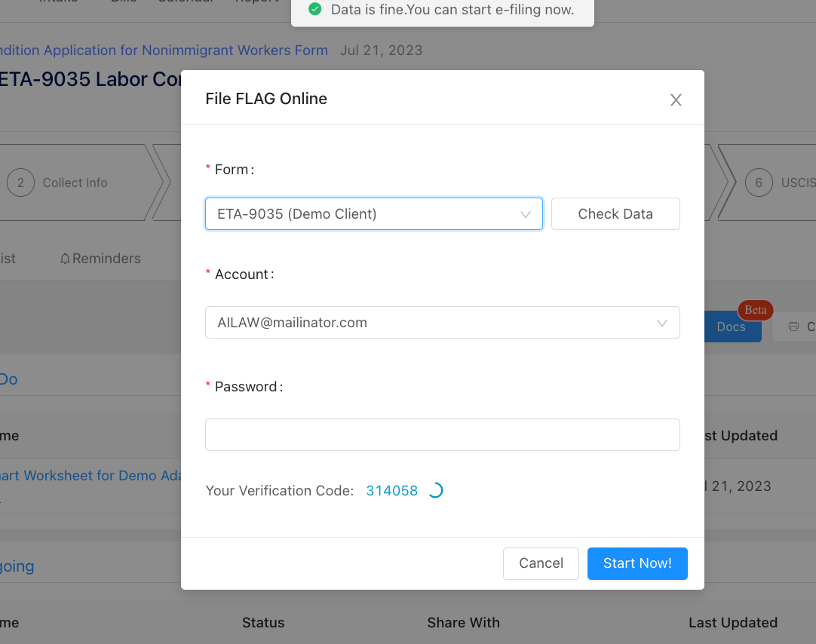The height and width of the screenshot is (644, 816).
Task: Click the green success checkmark icon
Action: click(314, 9)
